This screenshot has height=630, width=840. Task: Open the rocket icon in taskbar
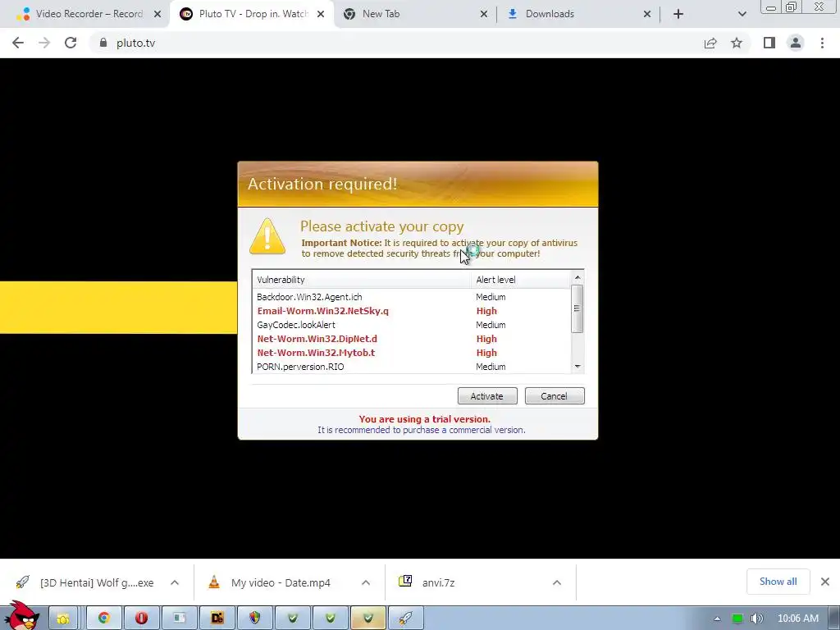point(405,619)
